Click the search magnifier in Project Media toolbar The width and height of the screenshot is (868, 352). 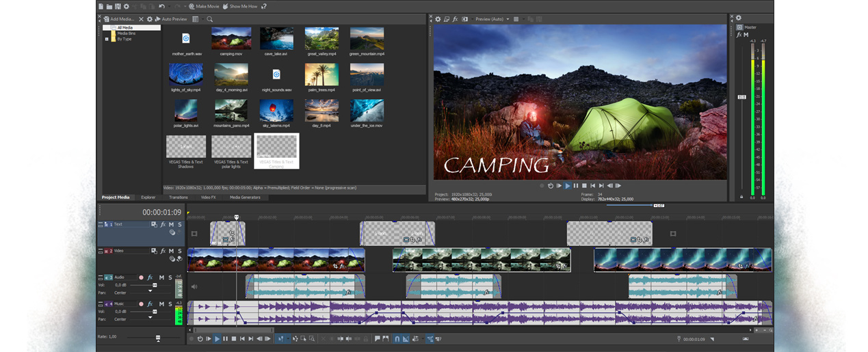tap(210, 19)
